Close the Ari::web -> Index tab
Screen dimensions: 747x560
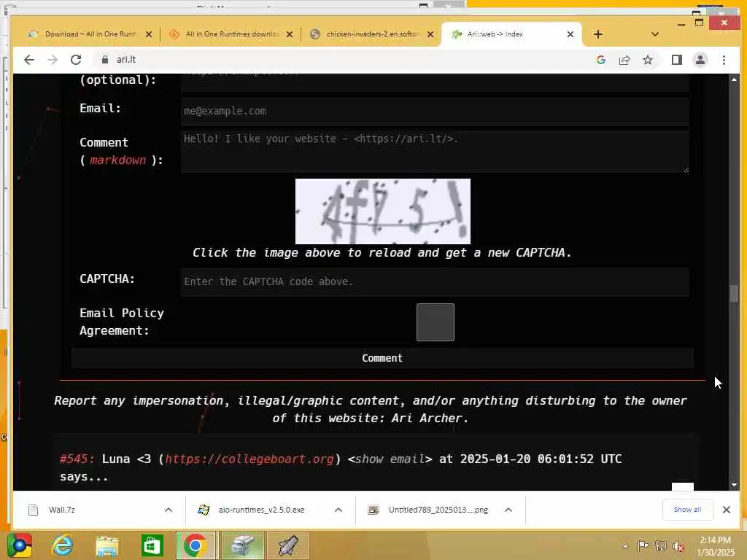pyautogui.click(x=570, y=34)
